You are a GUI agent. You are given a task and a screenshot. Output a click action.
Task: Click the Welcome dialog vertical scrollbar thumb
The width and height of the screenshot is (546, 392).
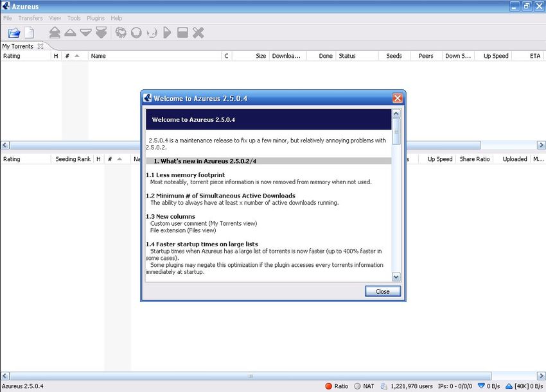(x=396, y=132)
